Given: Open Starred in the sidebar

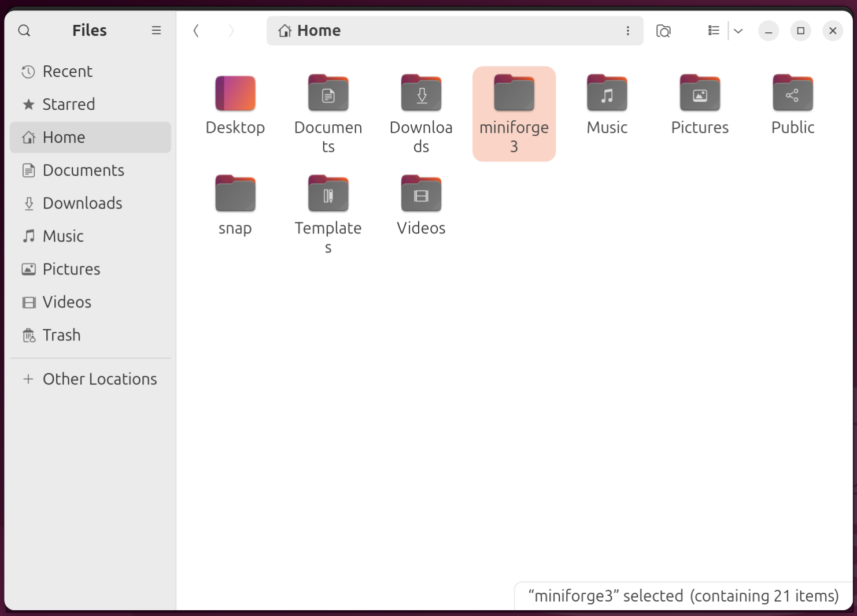Looking at the screenshot, I should pos(90,105).
